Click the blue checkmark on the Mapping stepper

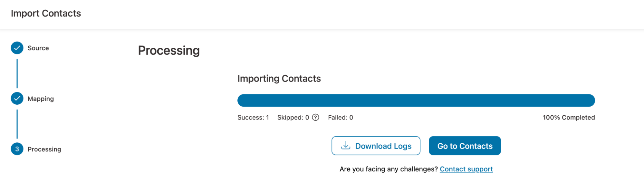tap(17, 98)
